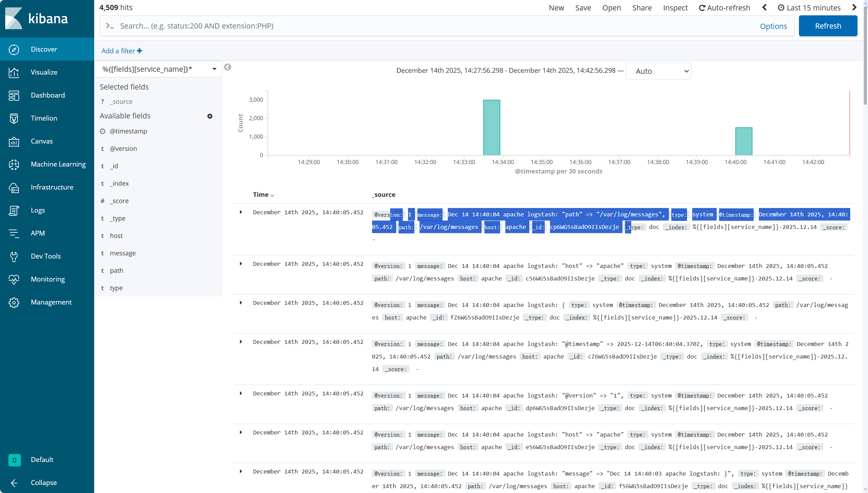
Task: Click the Share menu item
Action: click(642, 8)
